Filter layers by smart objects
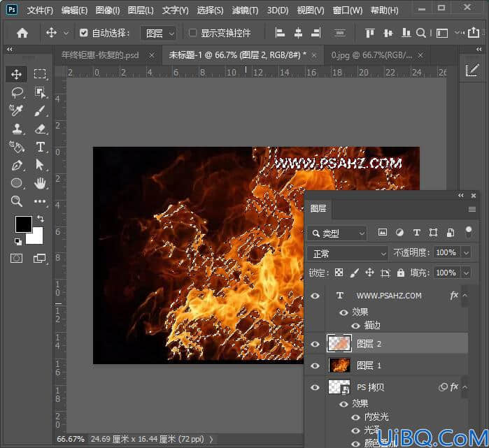Viewport: 489px width, 448px height. [451, 233]
